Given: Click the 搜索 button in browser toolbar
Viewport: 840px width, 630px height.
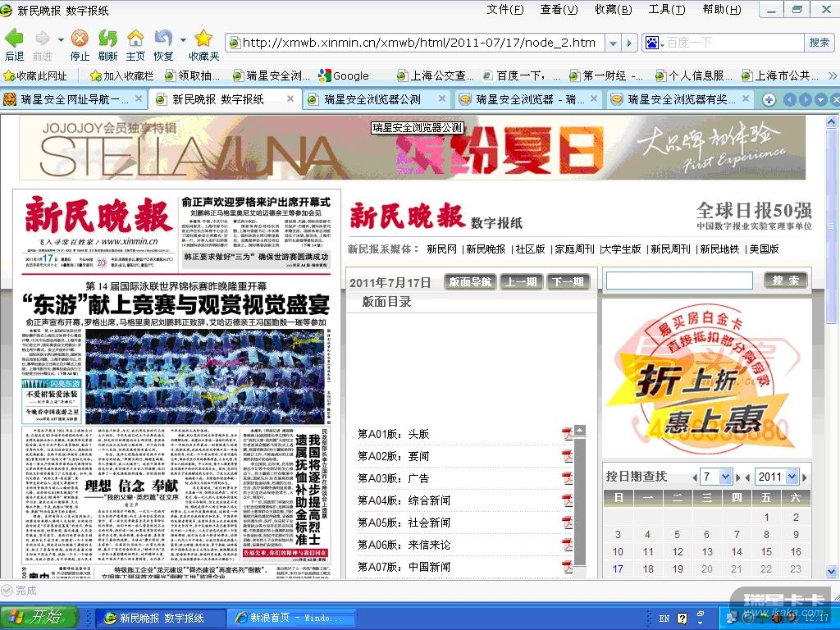Looking at the screenshot, I should [819, 43].
